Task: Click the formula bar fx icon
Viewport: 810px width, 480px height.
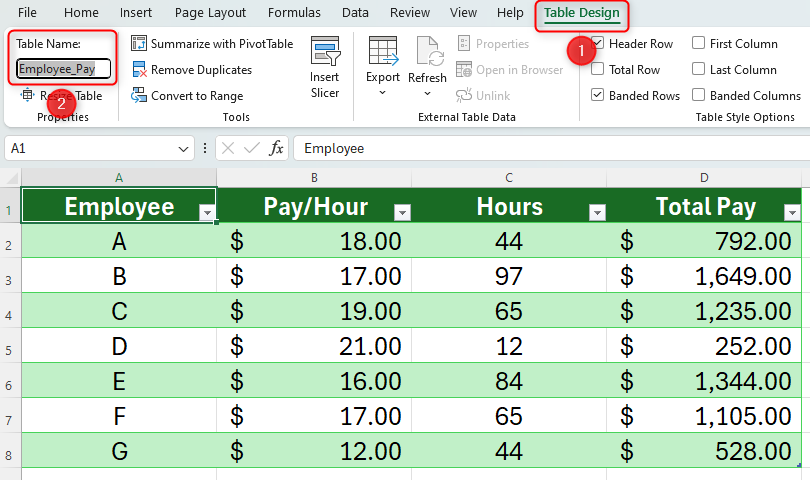Action: click(x=277, y=148)
